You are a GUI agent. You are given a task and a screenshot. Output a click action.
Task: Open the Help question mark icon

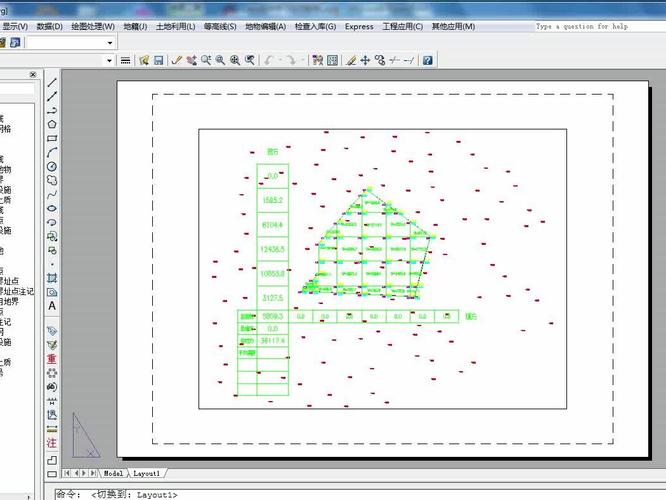coord(427,61)
